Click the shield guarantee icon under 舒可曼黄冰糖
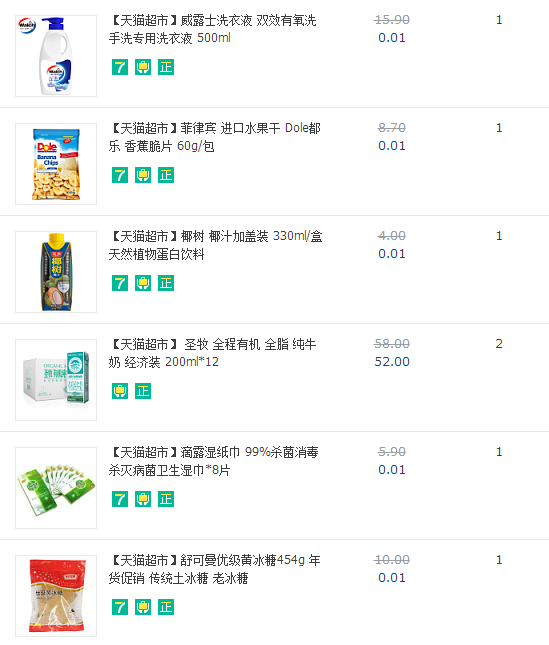This screenshot has width=549, height=645. point(143,607)
